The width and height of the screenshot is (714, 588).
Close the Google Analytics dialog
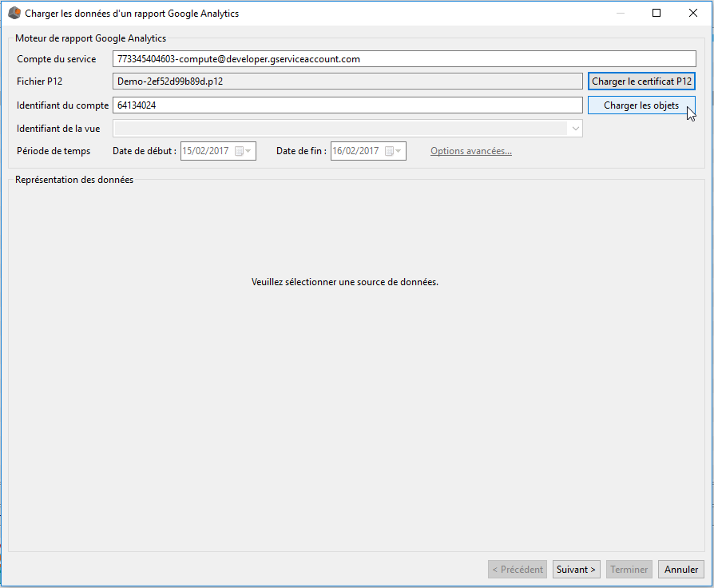coord(693,13)
